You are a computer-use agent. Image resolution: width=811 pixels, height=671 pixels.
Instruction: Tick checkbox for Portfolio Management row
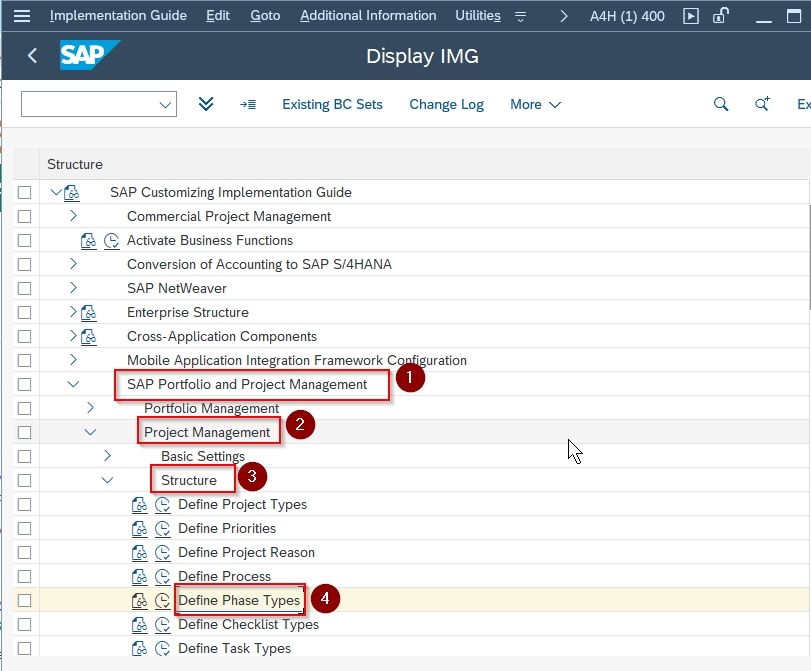[24, 408]
